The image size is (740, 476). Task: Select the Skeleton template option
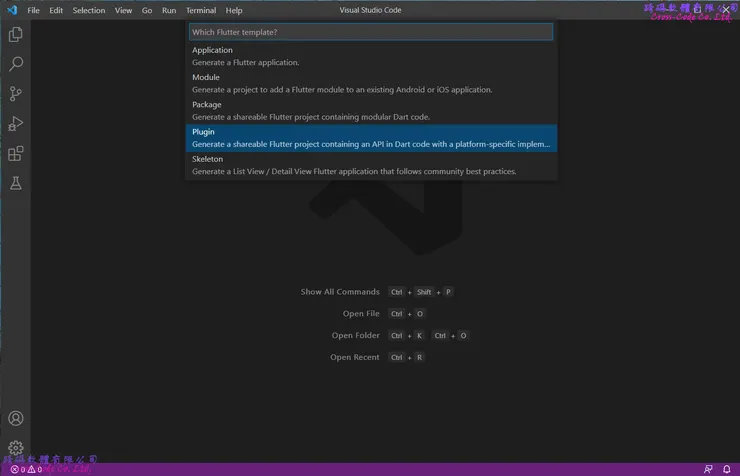(371, 165)
